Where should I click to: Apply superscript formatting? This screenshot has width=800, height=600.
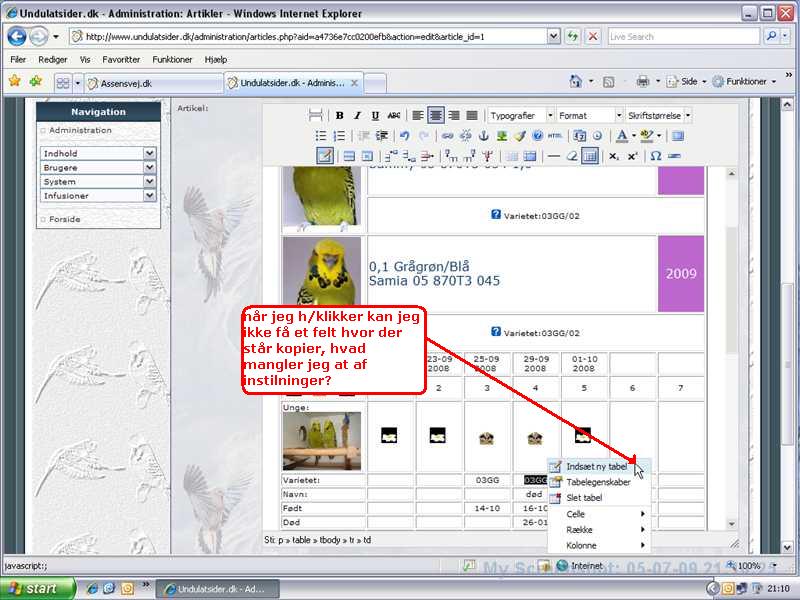coord(632,156)
